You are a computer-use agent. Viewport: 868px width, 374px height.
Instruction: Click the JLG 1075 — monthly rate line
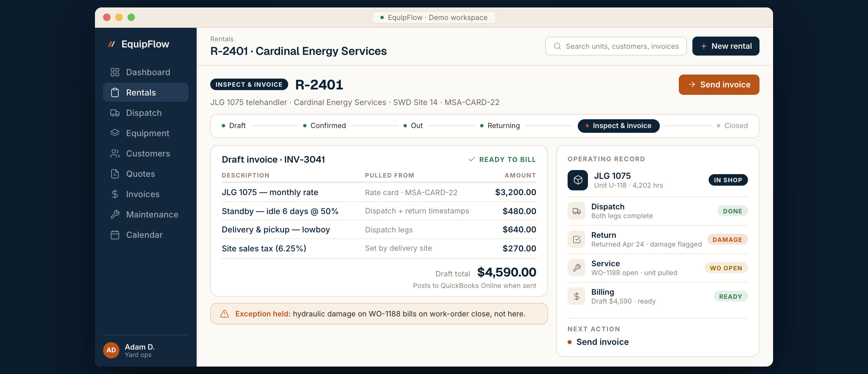pyautogui.click(x=379, y=192)
